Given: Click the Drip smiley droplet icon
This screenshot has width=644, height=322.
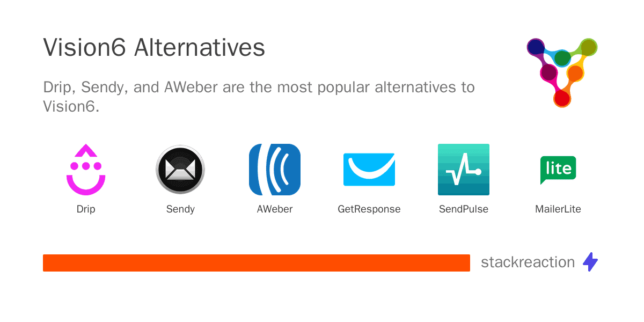Looking at the screenshot, I should [x=86, y=170].
